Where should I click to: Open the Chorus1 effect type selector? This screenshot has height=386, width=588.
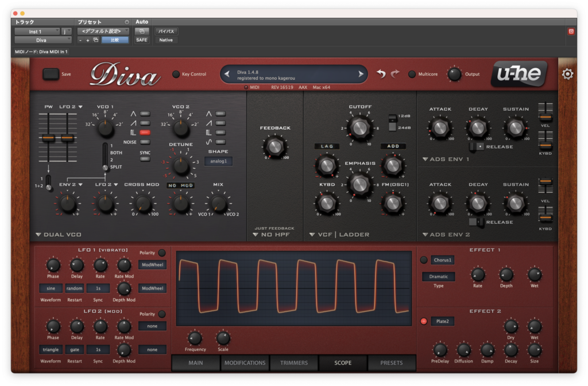click(443, 260)
